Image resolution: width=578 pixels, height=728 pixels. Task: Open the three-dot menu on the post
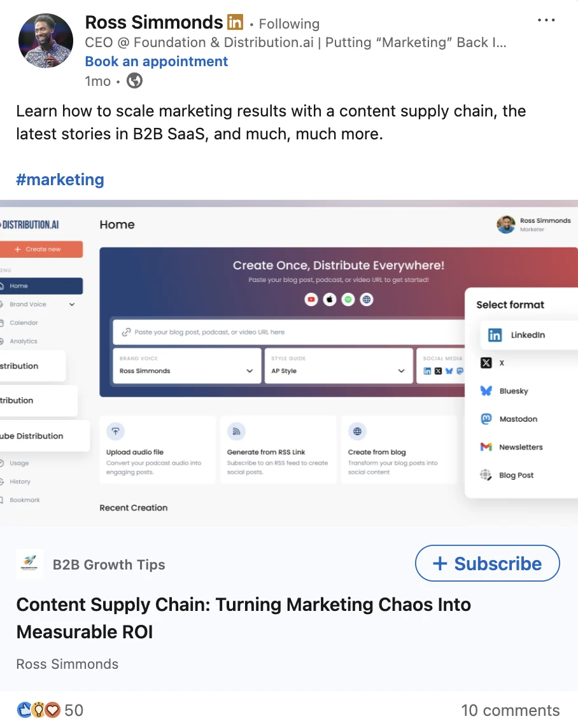546,20
